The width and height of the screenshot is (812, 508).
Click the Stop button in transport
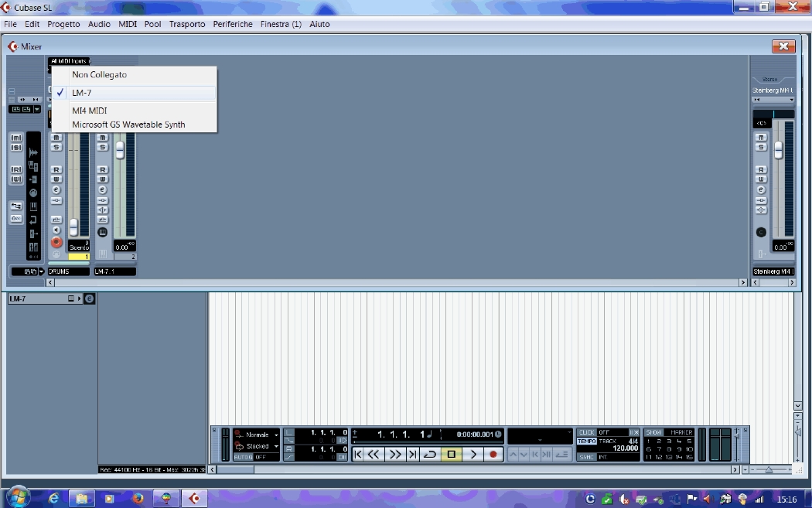click(451, 454)
